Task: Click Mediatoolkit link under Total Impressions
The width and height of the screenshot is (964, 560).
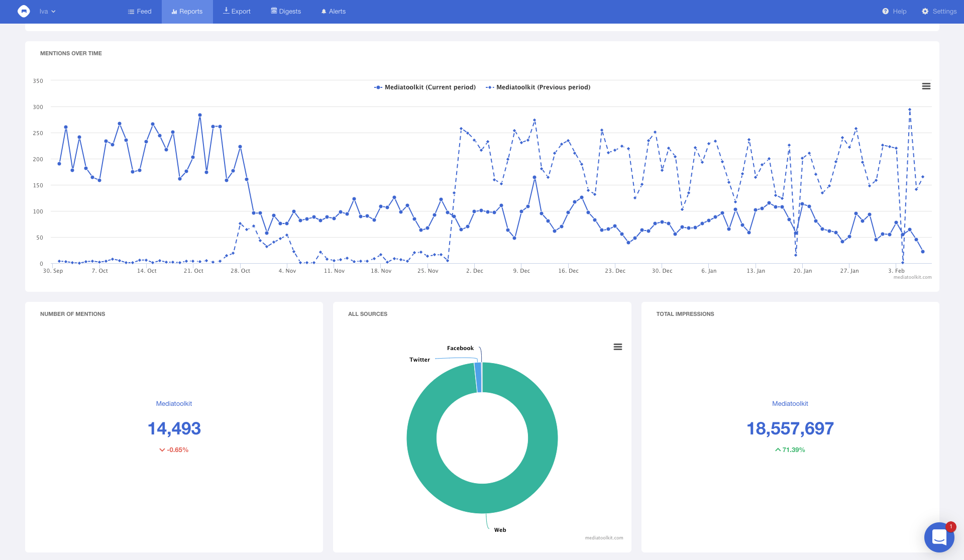Action: (790, 404)
